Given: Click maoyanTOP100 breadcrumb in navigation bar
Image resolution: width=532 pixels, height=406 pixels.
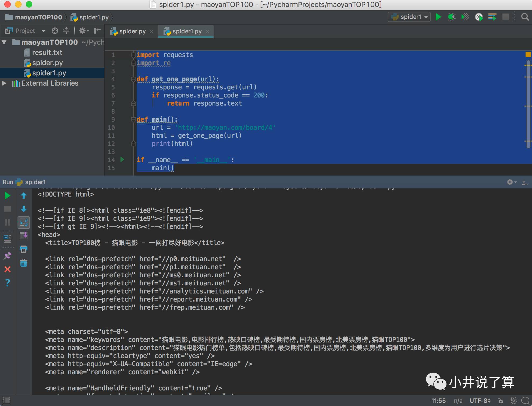Looking at the screenshot, I should 34,17.
